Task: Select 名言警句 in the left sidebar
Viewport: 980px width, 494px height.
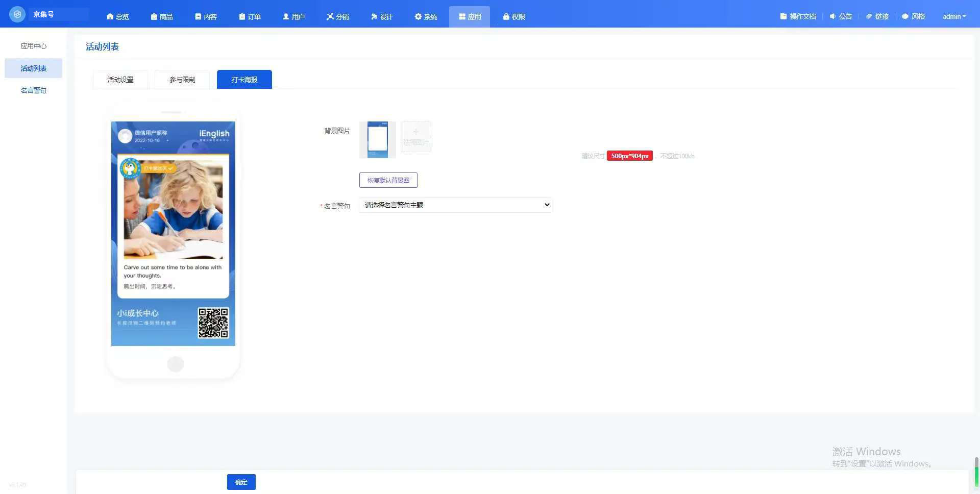Action: point(33,90)
